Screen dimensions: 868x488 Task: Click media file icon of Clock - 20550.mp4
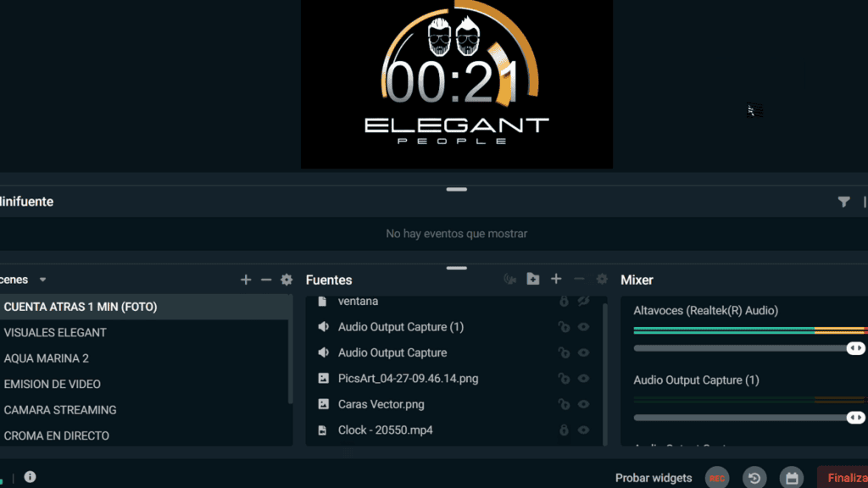tap(322, 430)
